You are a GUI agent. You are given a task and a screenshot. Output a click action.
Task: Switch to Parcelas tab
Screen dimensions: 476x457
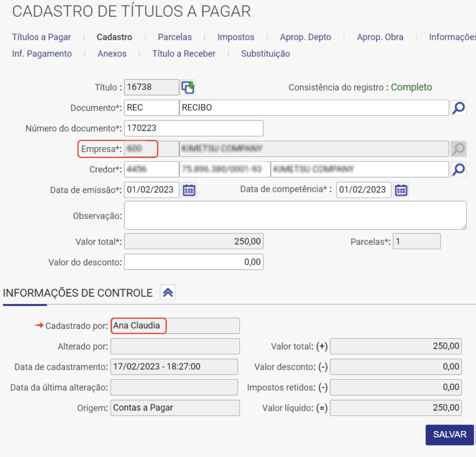[175, 37]
